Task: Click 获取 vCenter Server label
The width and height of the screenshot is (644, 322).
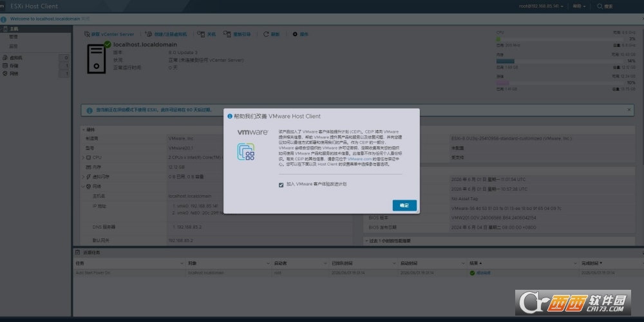Action: click(113, 35)
